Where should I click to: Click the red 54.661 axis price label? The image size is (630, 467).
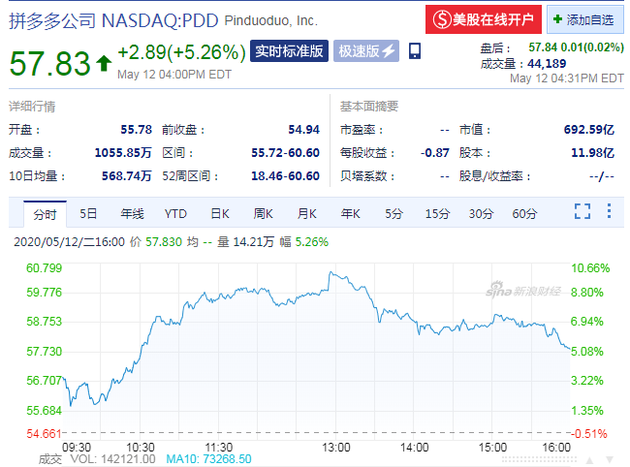tap(43, 434)
